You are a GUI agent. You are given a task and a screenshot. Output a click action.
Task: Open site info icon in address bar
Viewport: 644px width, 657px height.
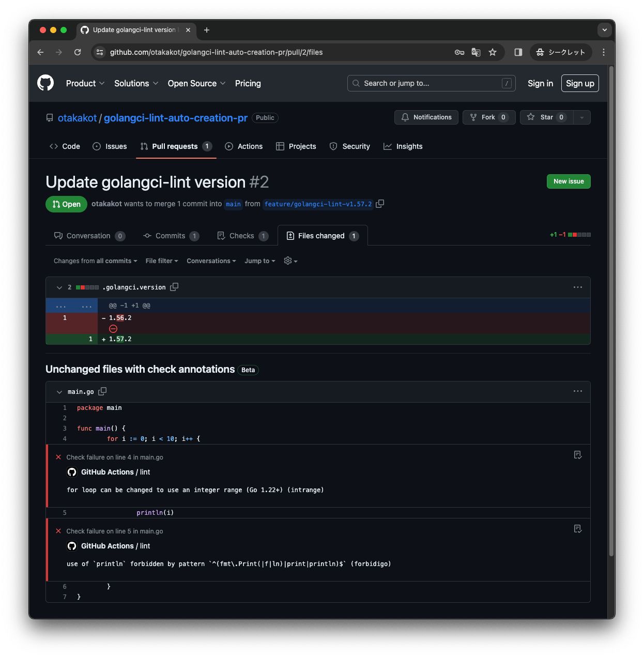100,52
